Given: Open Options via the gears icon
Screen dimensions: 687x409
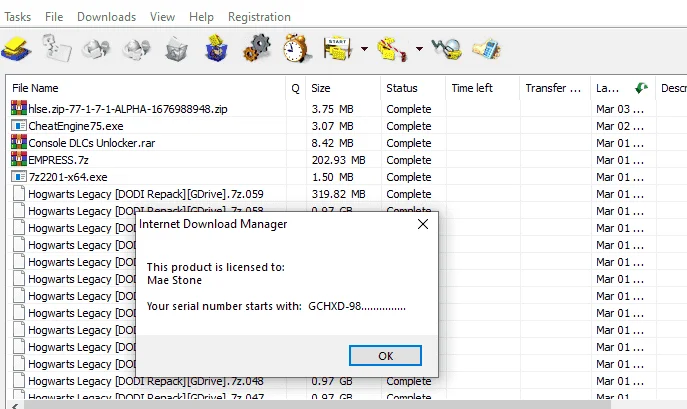Looking at the screenshot, I should pos(257,48).
